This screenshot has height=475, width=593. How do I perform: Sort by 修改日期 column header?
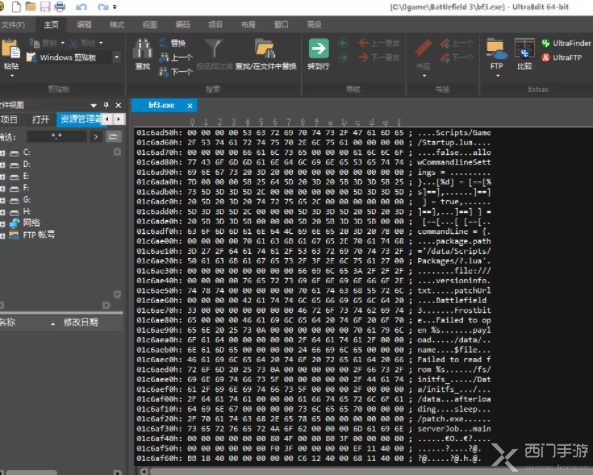click(x=81, y=323)
